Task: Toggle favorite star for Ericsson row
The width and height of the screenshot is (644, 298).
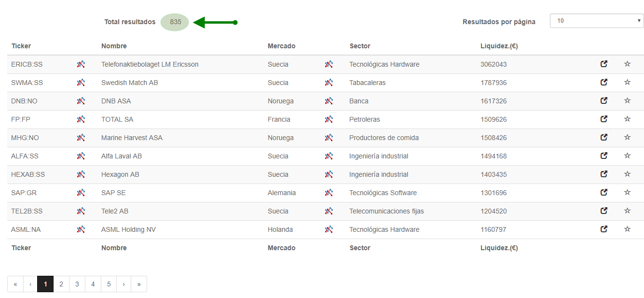Action: [x=628, y=64]
